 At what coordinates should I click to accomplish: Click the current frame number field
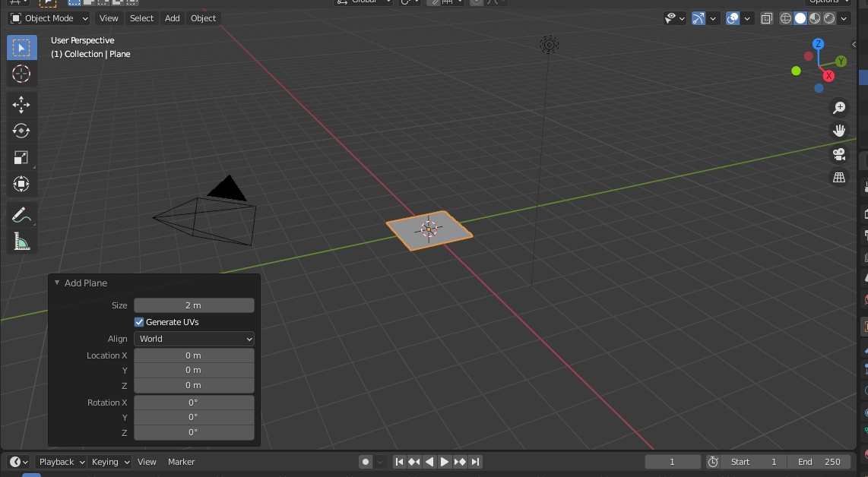tap(673, 462)
